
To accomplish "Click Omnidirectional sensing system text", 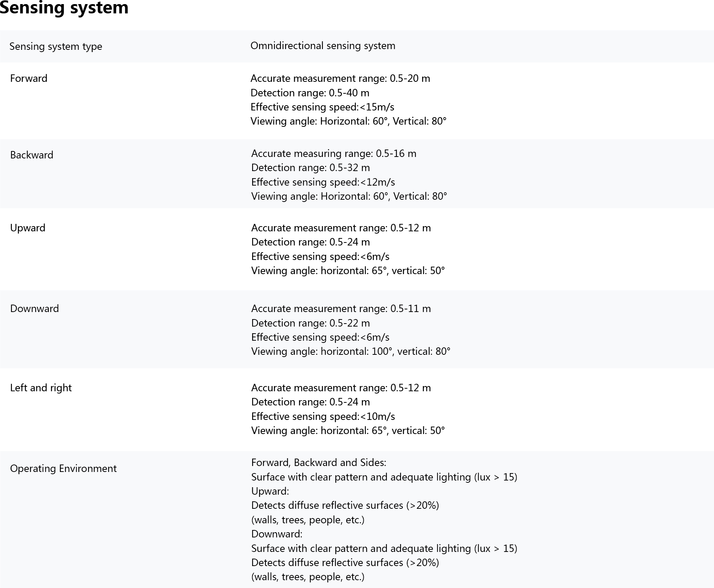I will pyautogui.click(x=323, y=46).
